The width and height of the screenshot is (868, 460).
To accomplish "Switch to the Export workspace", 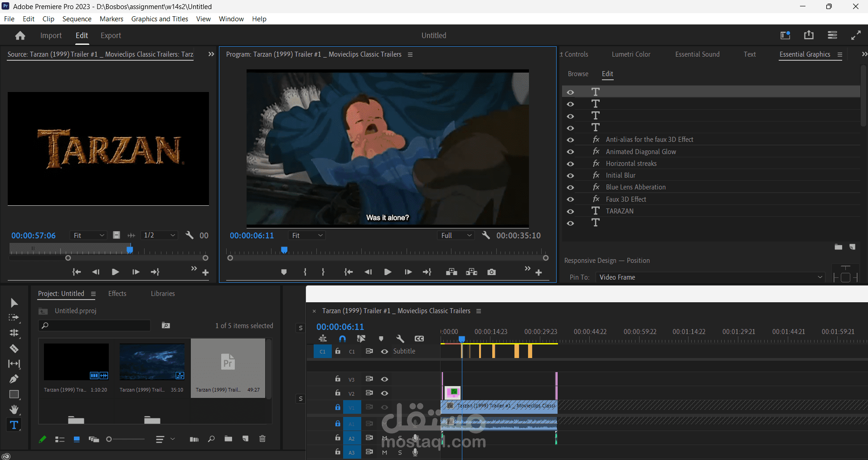I will 111,36.
